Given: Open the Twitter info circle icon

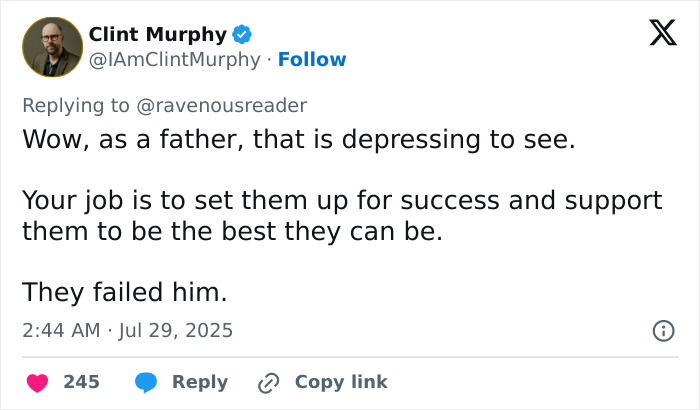Looking at the screenshot, I should click(664, 331).
